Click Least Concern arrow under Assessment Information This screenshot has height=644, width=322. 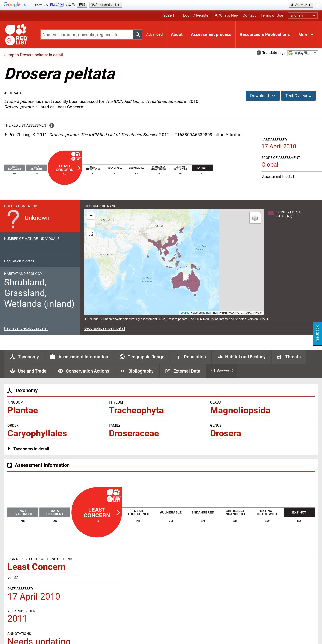118,512
